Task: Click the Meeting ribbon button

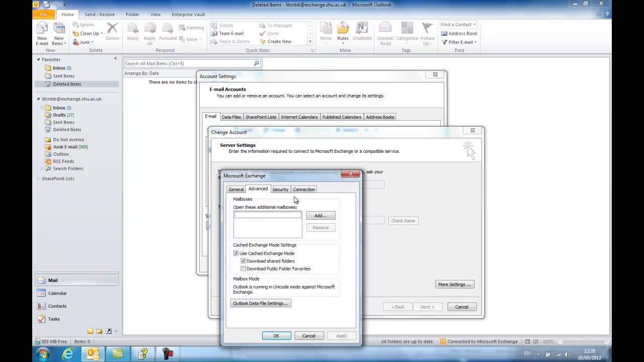Action: click(191, 28)
